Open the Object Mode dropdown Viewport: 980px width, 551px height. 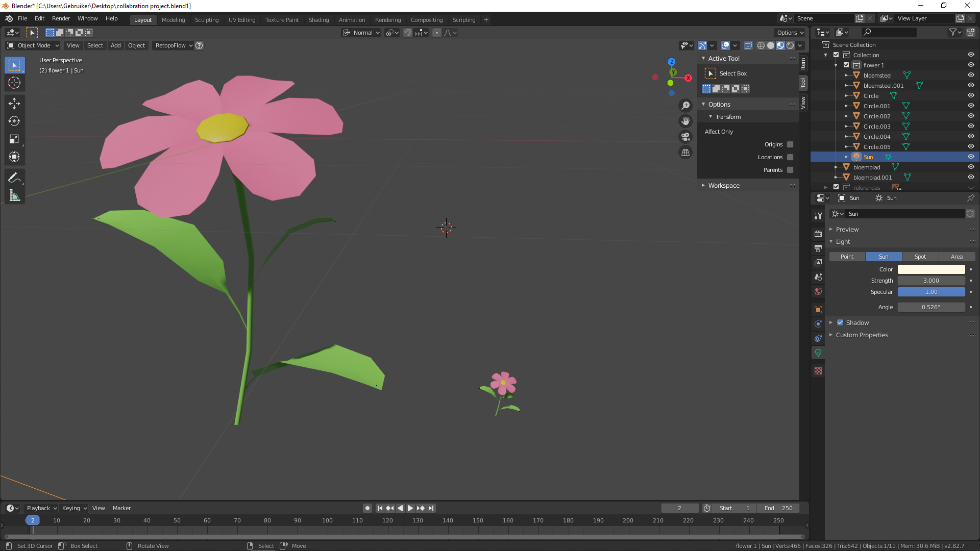pos(33,45)
